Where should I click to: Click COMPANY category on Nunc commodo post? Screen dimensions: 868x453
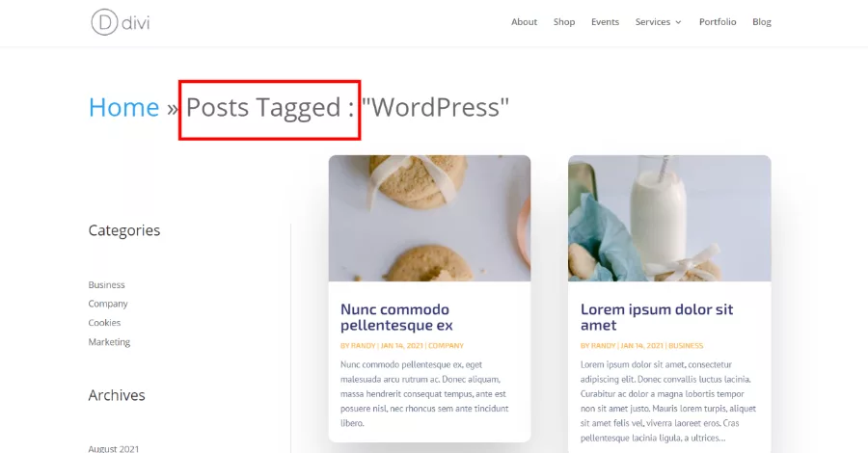pyautogui.click(x=446, y=346)
